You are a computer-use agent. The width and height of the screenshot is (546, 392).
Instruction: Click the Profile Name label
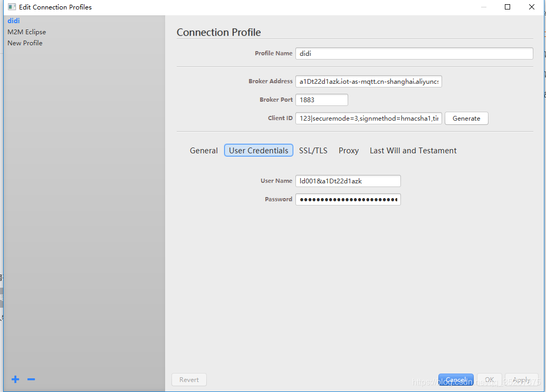(273, 53)
